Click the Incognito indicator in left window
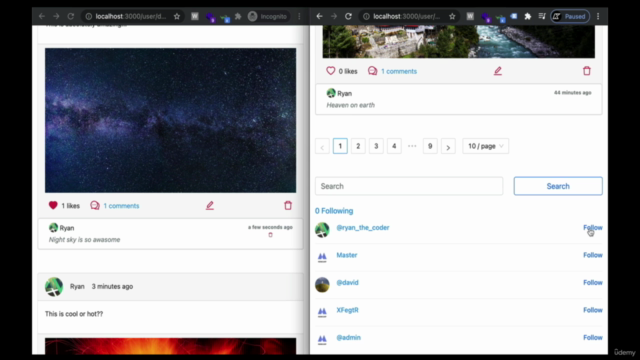640x360 pixels. (268, 16)
